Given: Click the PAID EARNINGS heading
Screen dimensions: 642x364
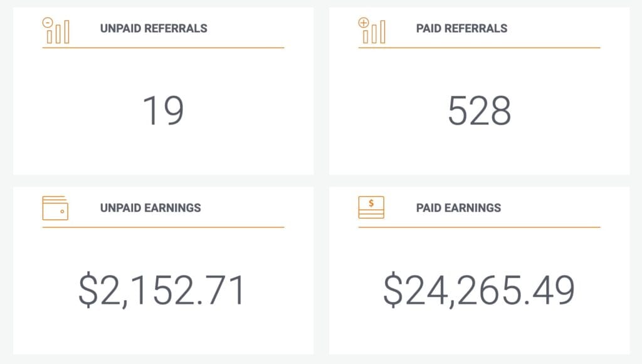Looking at the screenshot, I should coord(457,209).
